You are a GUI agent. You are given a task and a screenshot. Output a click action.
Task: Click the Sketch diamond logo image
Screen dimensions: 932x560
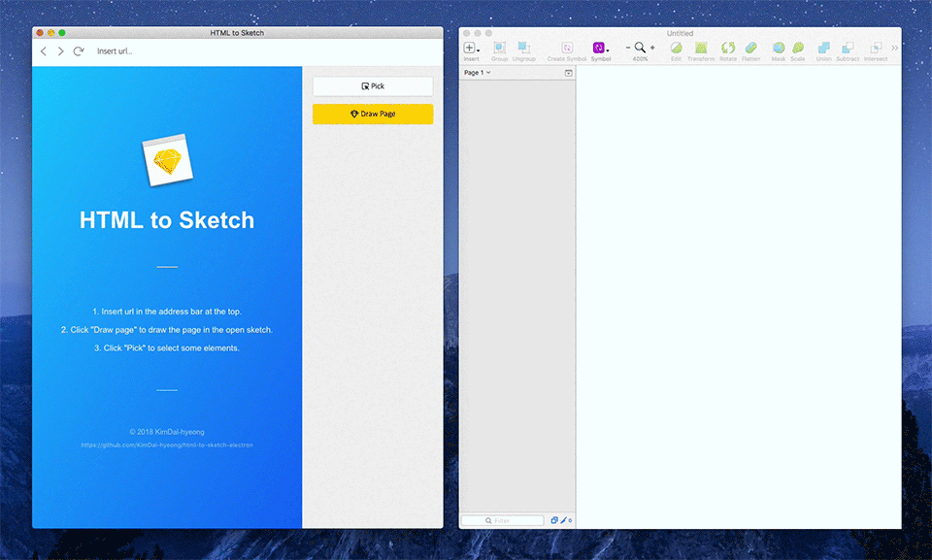point(168,160)
